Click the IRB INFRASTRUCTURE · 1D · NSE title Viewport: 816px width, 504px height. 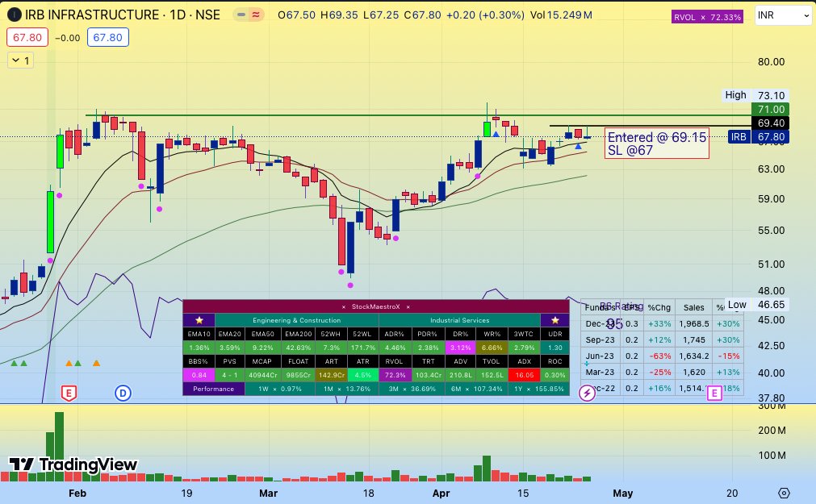click(123, 15)
